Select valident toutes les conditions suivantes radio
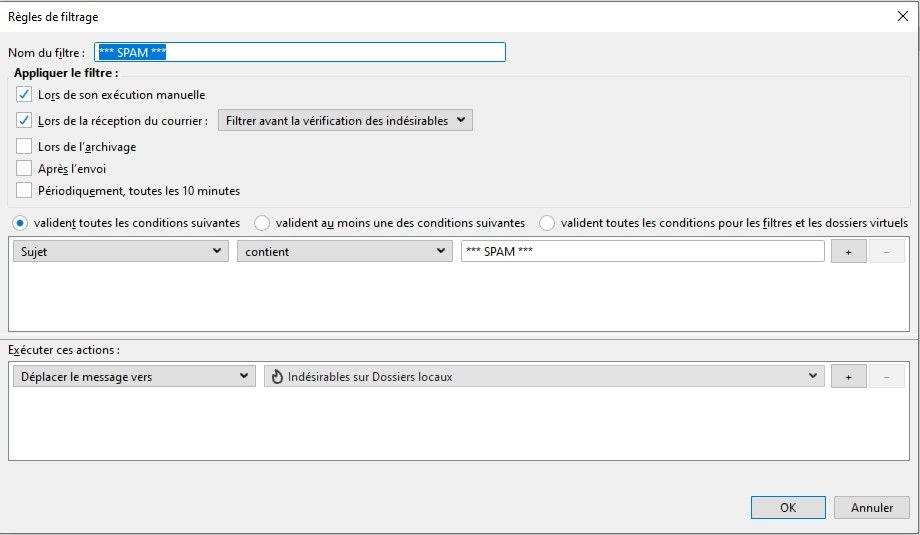The image size is (920, 535). [x=20, y=223]
